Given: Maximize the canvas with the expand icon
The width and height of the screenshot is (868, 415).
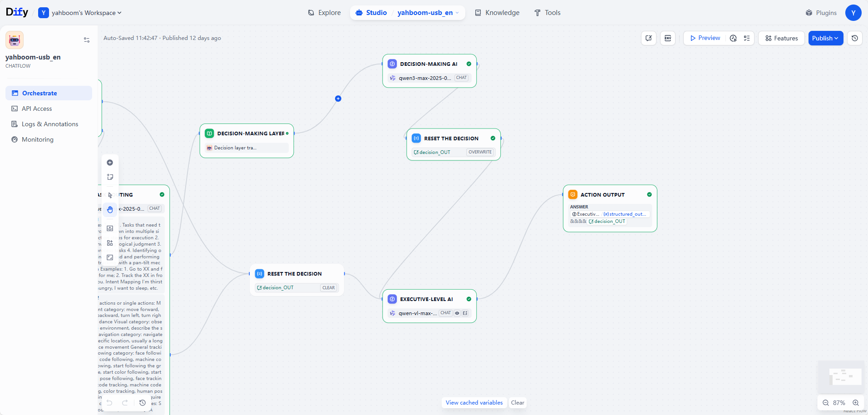Looking at the screenshot, I should [x=110, y=257].
